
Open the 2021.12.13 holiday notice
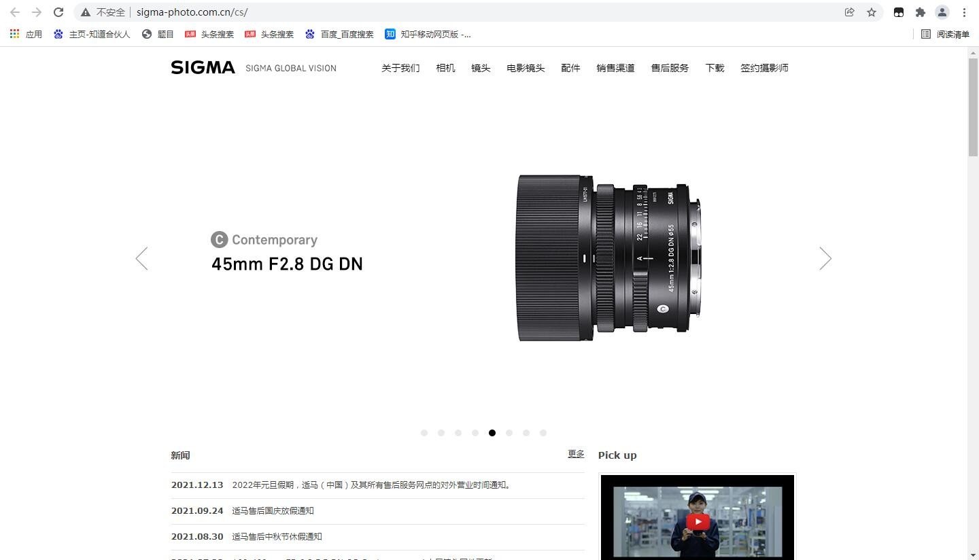[371, 485]
